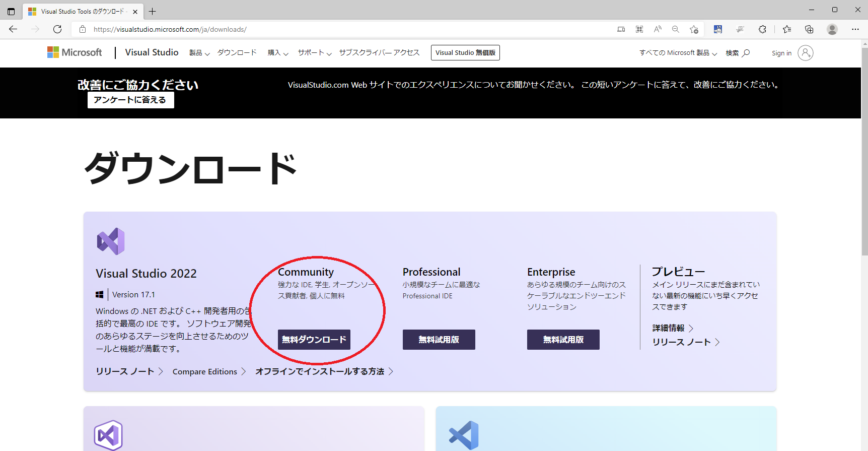
Task: Open the browser profile avatar
Action: tap(832, 29)
